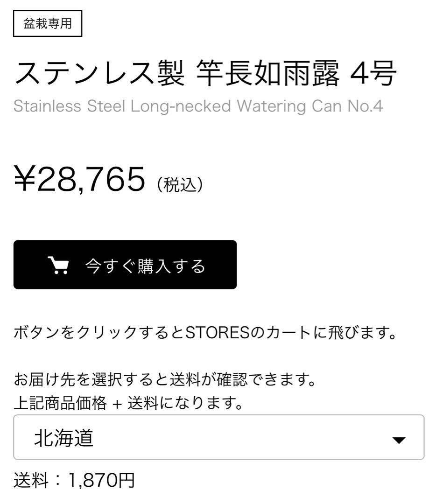Click the 今すぐ購入する button
Image resolution: width=436 pixels, height=504 pixels.
(125, 265)
